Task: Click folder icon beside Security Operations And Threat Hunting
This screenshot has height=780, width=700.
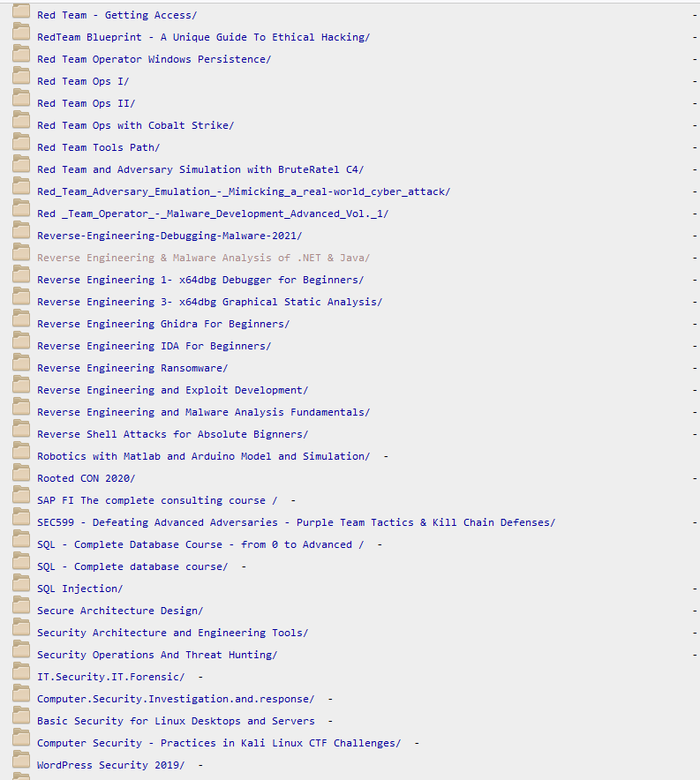Action: (x=21, y=649)
